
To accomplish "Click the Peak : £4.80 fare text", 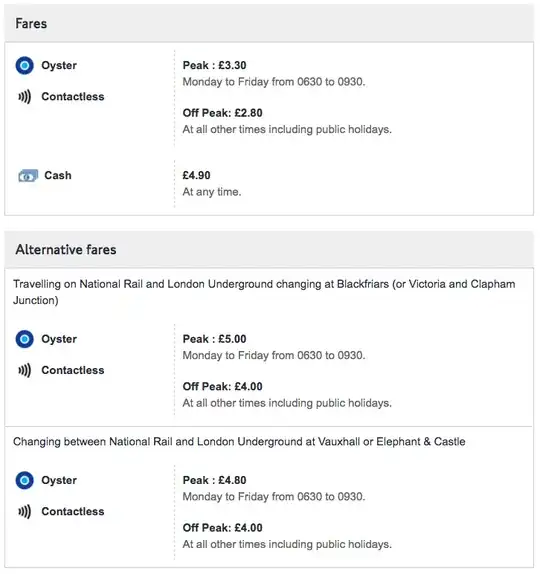I will coord(215,480).
